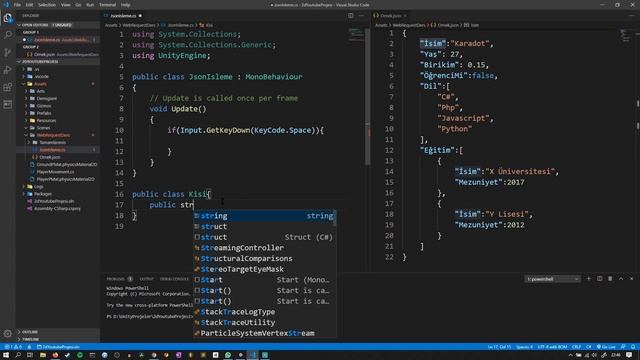The height and width of the screenshot is (360, 640).
Task: Open the Run menu
Action: [x=90, y=5]
